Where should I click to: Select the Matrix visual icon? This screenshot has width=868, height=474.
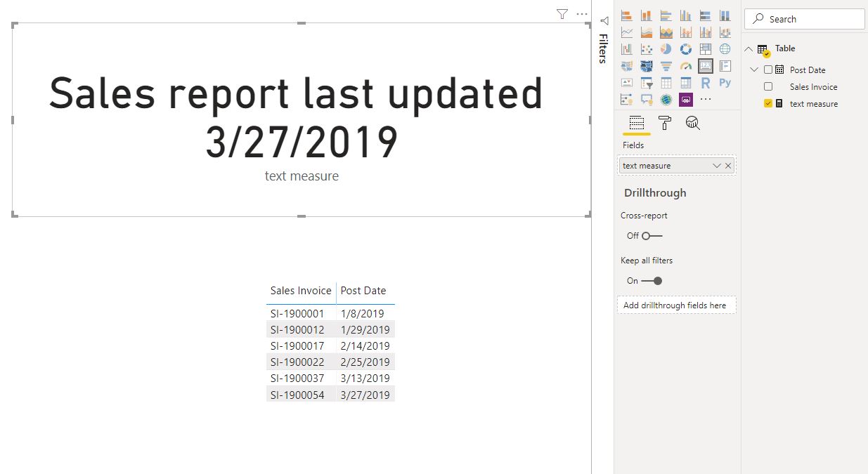686,83
